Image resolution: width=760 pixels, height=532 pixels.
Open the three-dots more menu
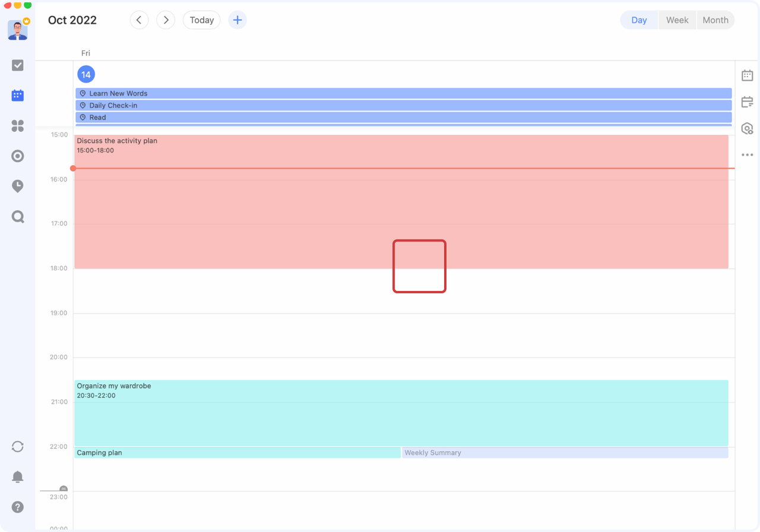748,155
